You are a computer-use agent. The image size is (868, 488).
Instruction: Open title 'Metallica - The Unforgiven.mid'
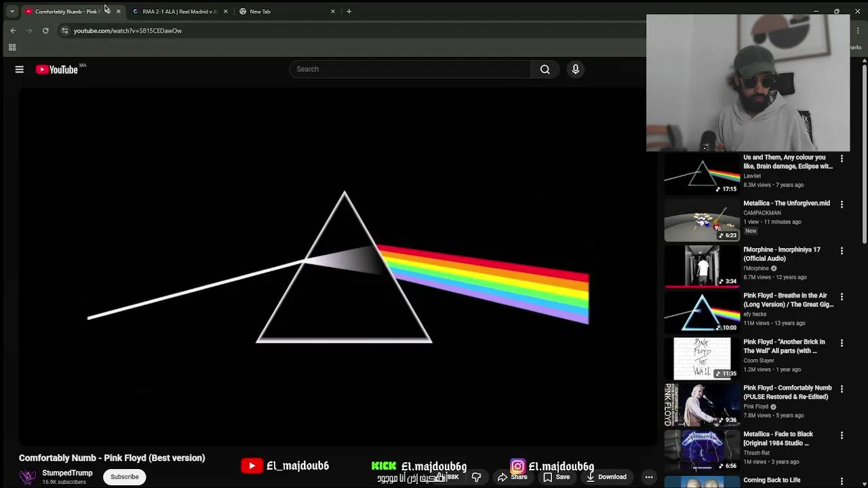(x=787, y=203)
